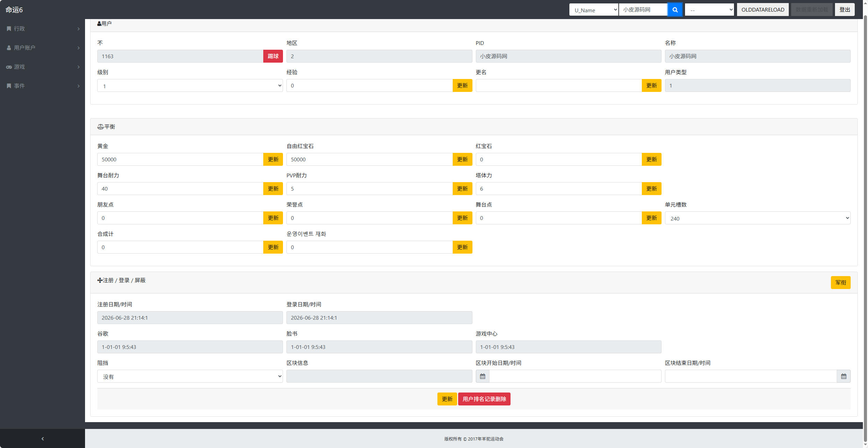
Task: Click the 舞台耐力 input showing 40
Action: click(x=180, y=189)
